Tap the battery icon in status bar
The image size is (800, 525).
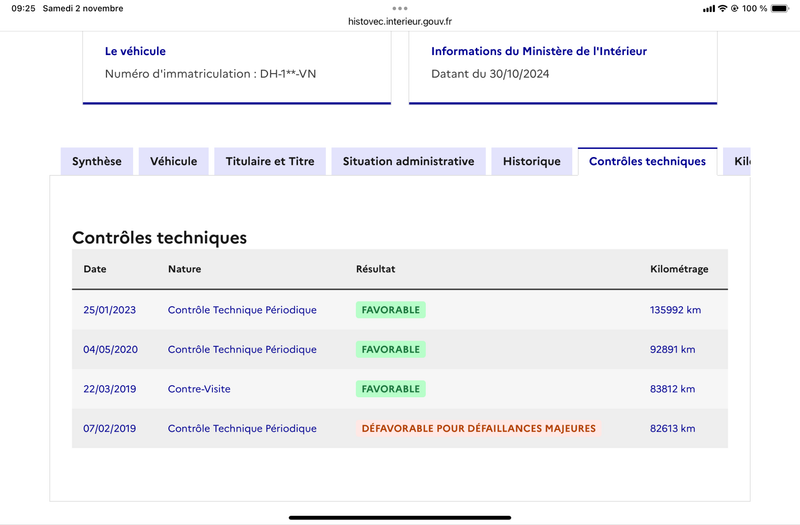tap(780, 8)
